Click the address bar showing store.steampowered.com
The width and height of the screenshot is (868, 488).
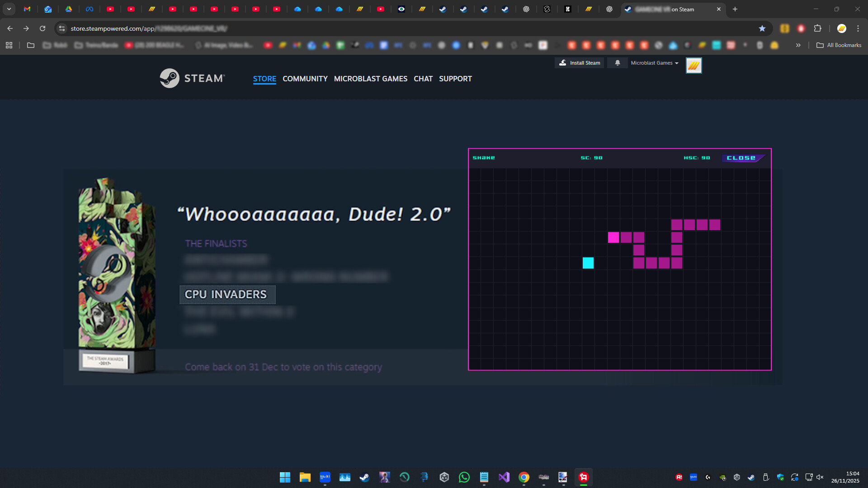click(x=181, y=28)
